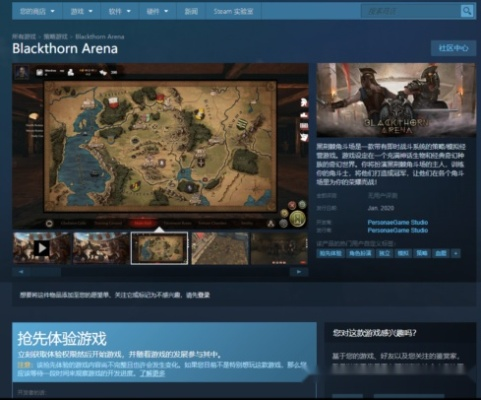Open the 您的商店 dropdown menu
The height and width of the screenshot is (400, 481).
(37, 11)
